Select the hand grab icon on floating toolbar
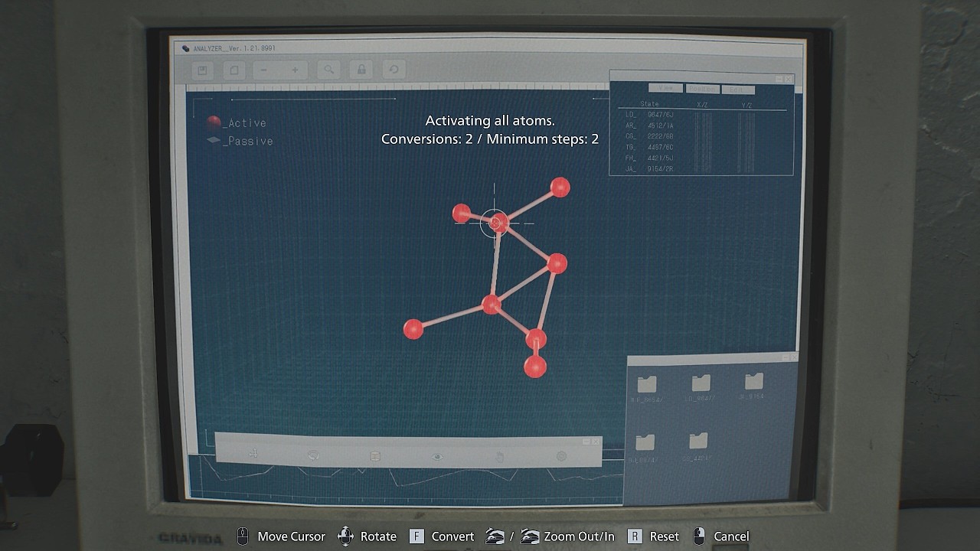Screen dimensions: 980x551 point(499,457)
